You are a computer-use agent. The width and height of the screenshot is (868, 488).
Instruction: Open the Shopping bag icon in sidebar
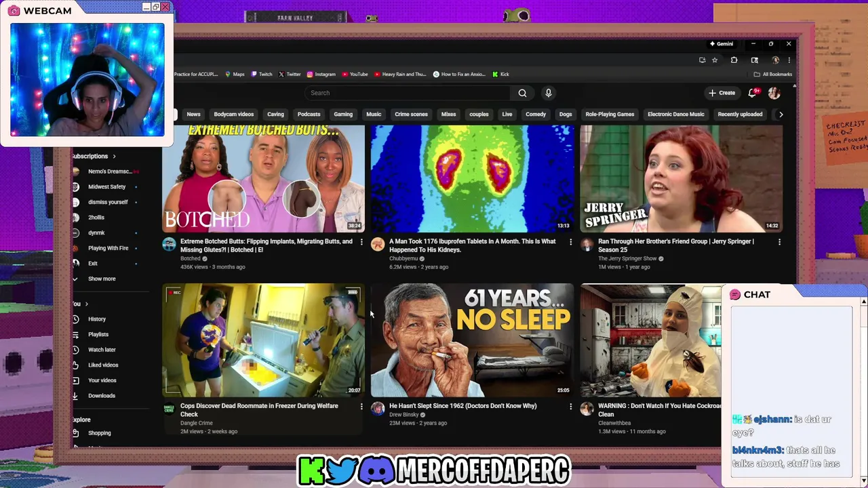point(75,433)
